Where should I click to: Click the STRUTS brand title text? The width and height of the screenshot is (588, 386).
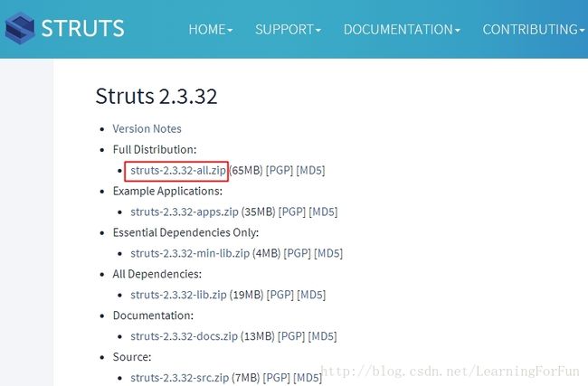[82, 28]
